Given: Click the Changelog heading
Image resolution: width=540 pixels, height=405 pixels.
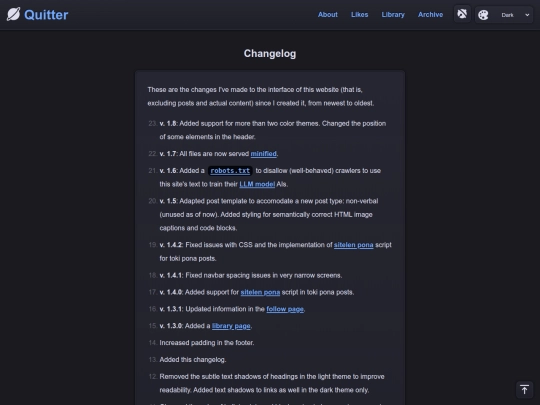Looking at the screenshot, I should click(x=270, y=53).
